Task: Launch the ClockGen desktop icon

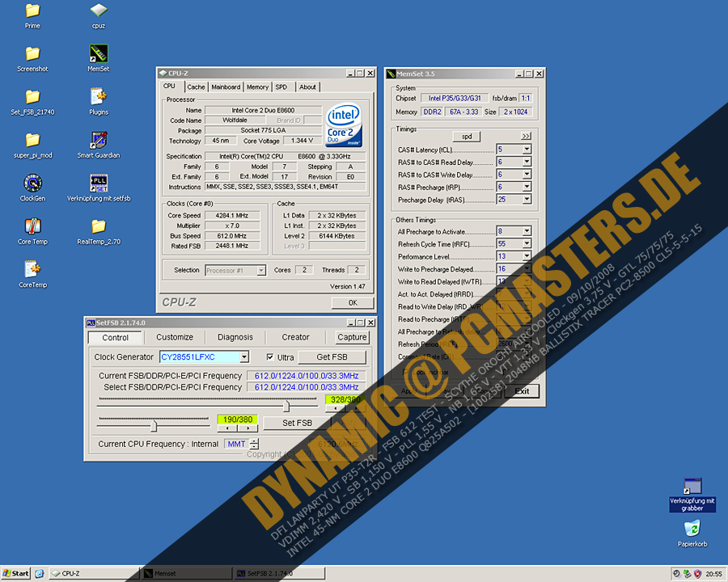Action: point(32,189)
